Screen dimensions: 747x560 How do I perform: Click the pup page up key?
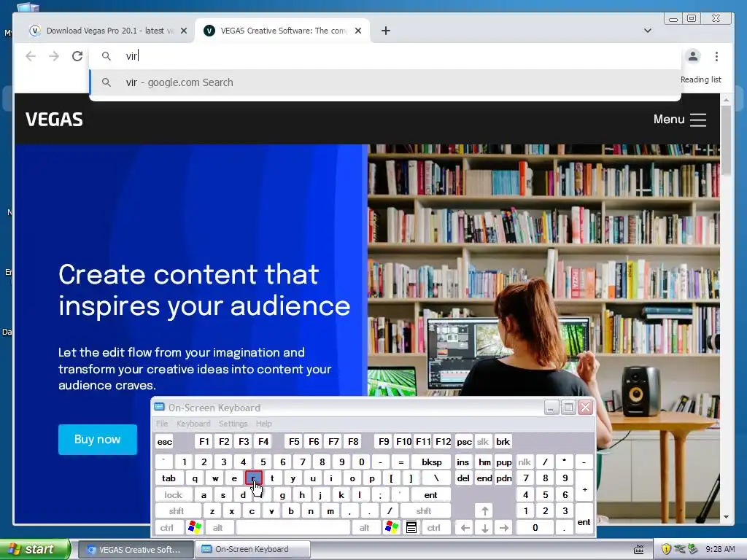click(x=503, y=462)
